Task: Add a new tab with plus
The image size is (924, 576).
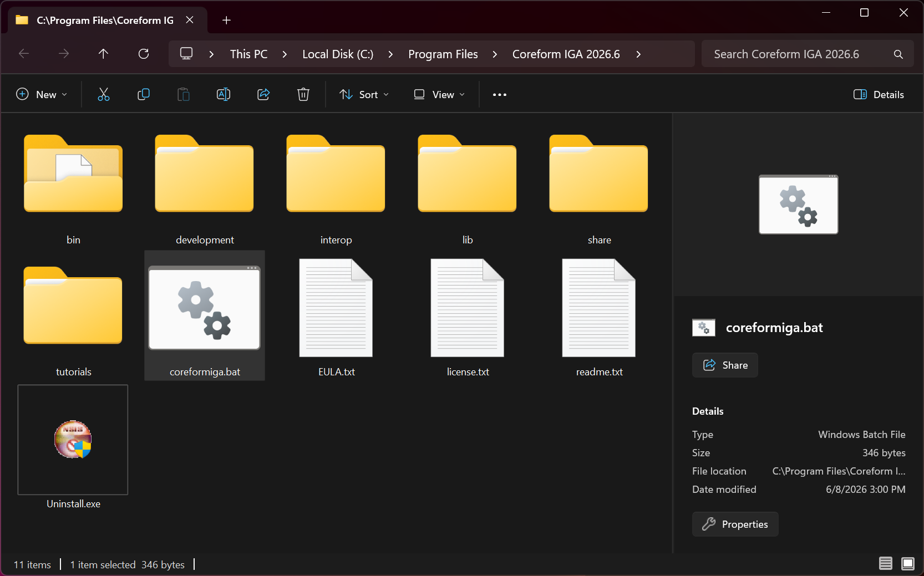Action: point(226,21)
